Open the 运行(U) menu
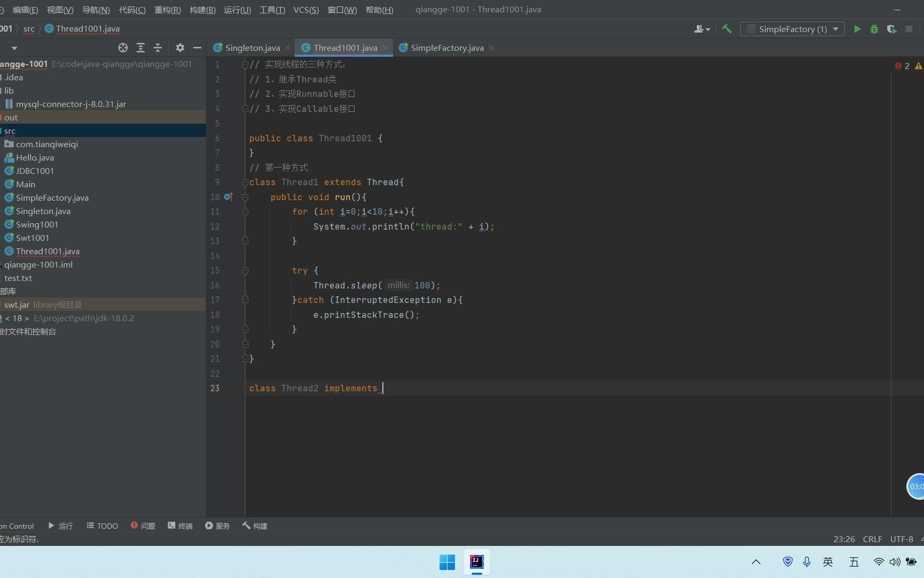This screenshot has height=578, width=924. pyautogui.click(x=237, y=10)
